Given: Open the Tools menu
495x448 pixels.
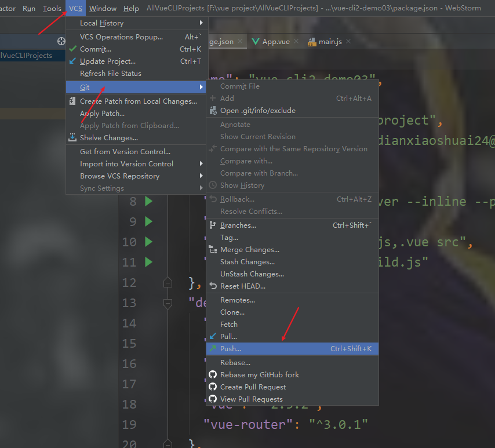Looking at the screenshot, I should (x=52, y=8).
